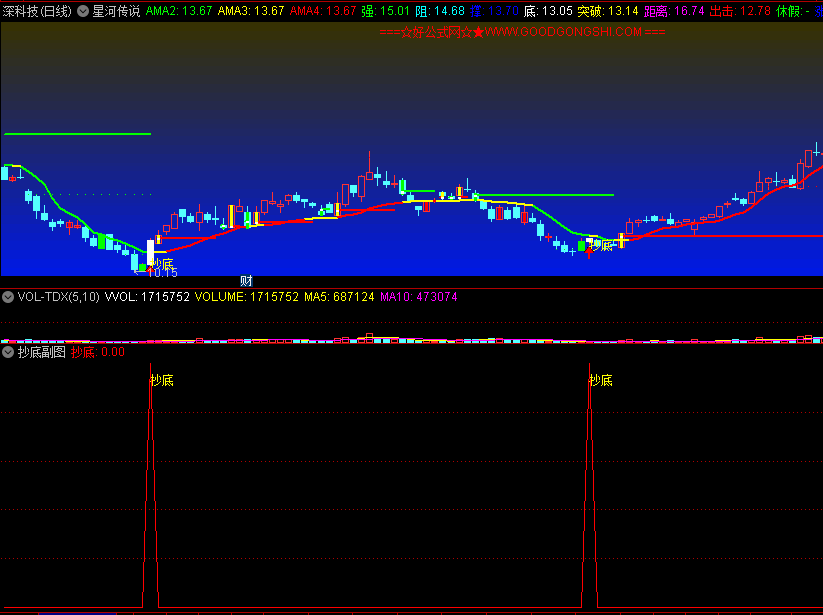
Task: Click the 突破: 13.14 value
Action: point(608,11)
